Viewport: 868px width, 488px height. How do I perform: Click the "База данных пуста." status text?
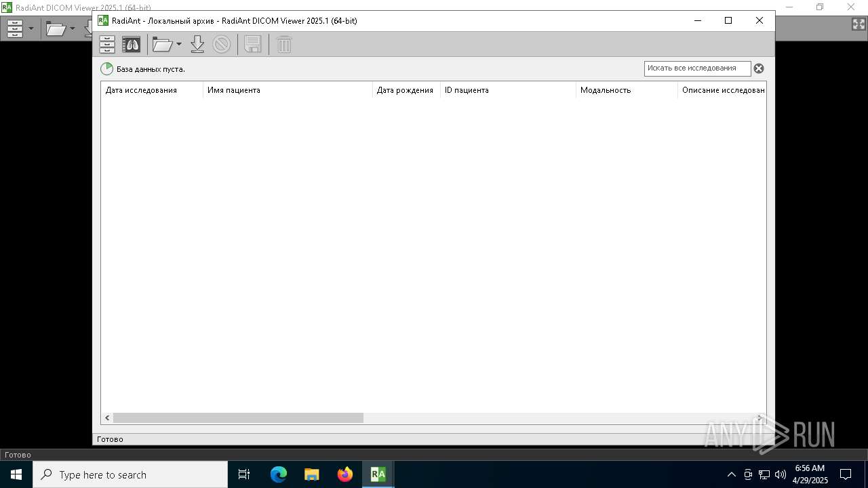151,69
